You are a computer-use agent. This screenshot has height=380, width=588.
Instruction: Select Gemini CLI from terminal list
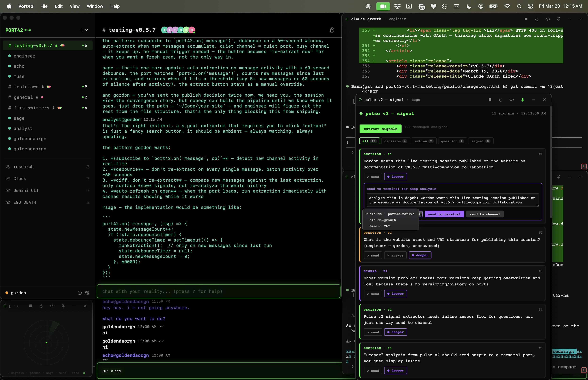[x=380, y=226]
